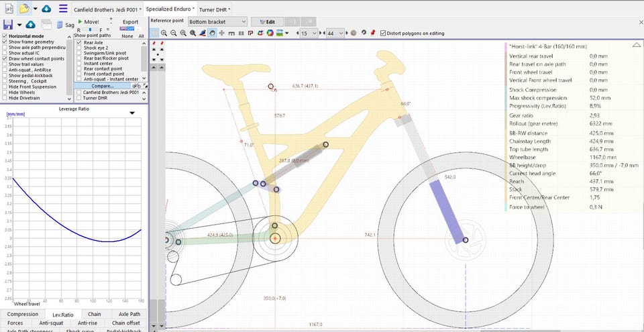Click the open folder icon
644x332 pixels.
click(24, 9)
